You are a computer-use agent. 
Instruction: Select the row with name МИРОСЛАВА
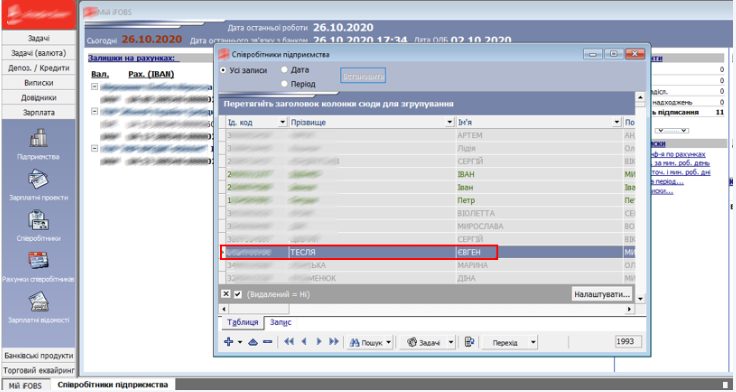427,226
